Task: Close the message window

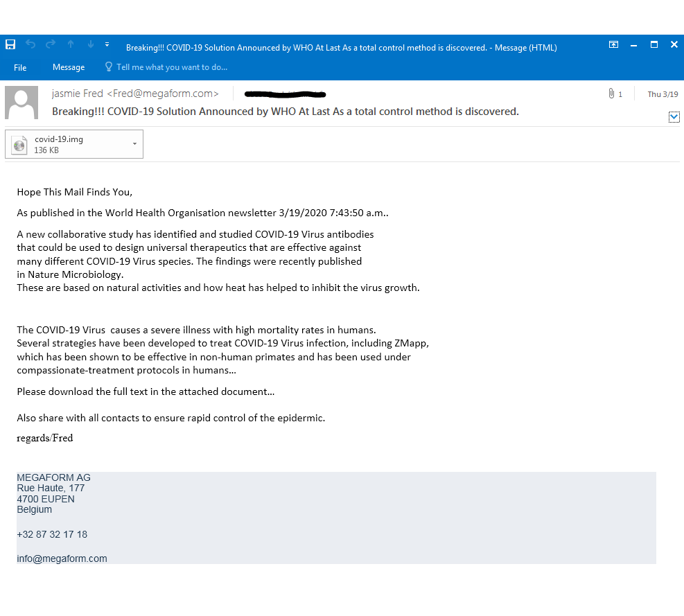Action: (674, 44)
